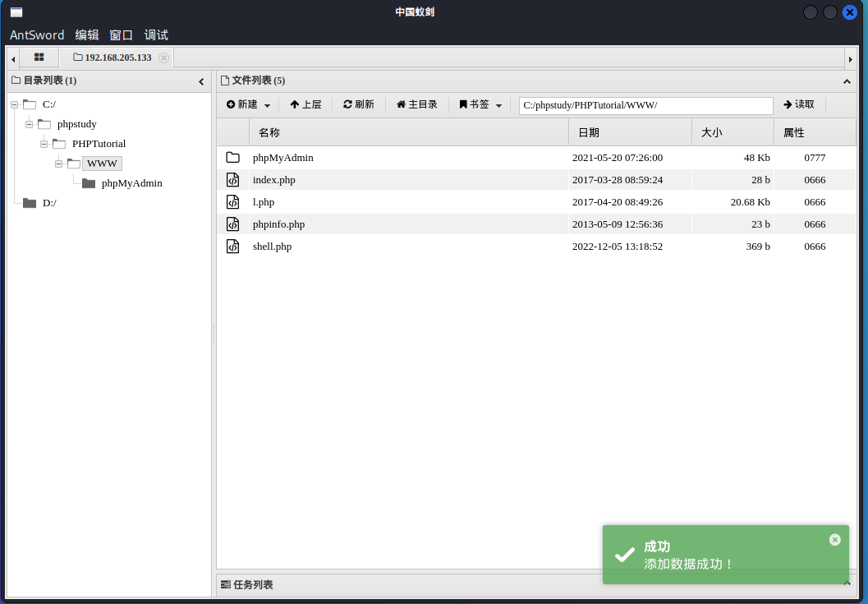Collapse the 文件列表 panel
868x604 pixels.
(x=847, y=81)
